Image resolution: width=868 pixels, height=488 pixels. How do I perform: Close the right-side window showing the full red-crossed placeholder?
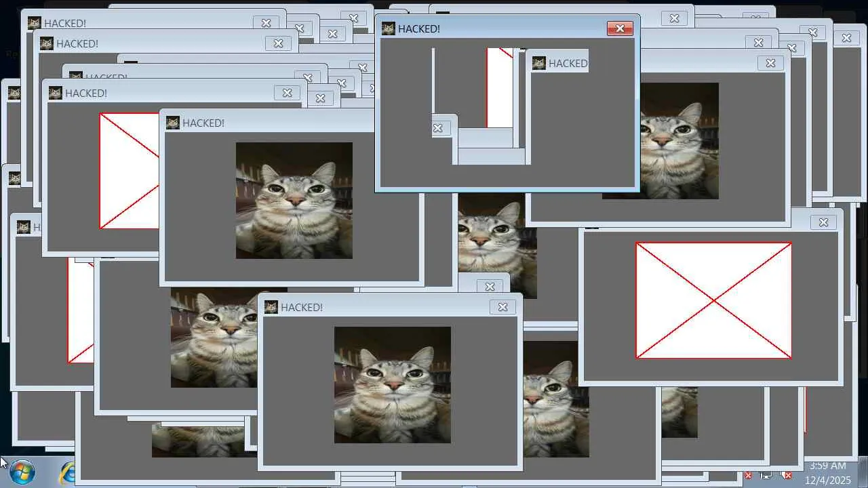(x=823, y=222)
